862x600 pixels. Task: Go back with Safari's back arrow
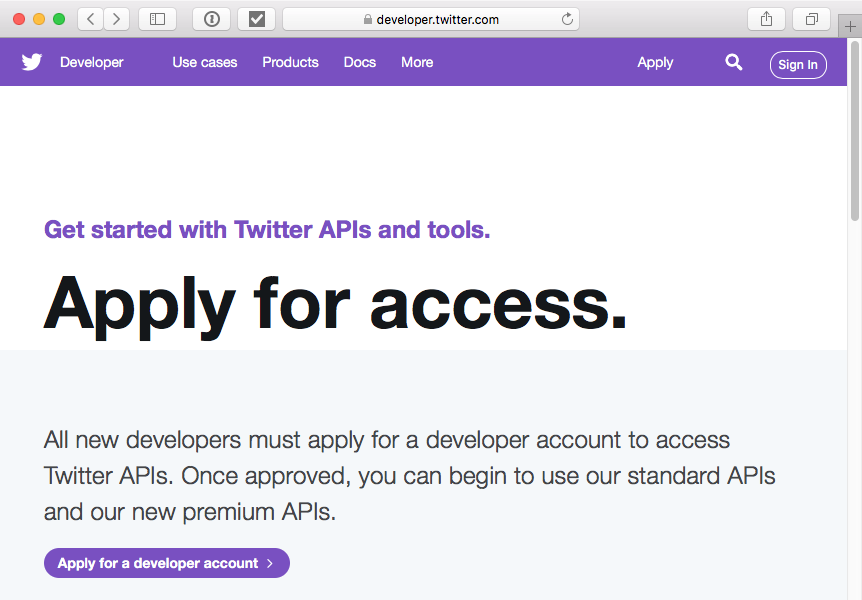point(91,19)
